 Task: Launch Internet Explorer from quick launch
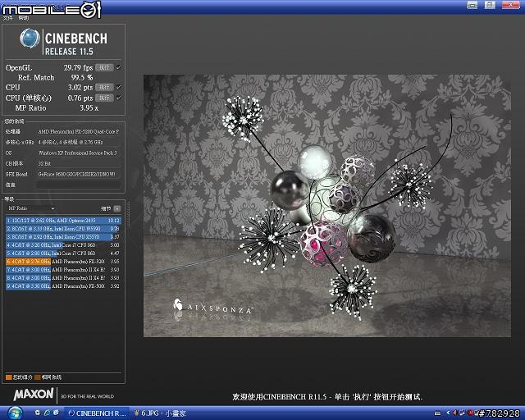click(47, 413)
